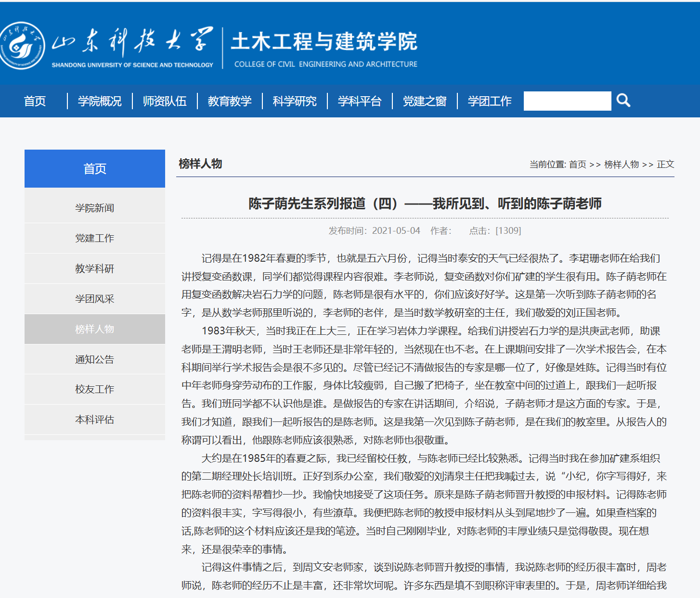Select 党建之窗 in top menu

pos(425,101)
